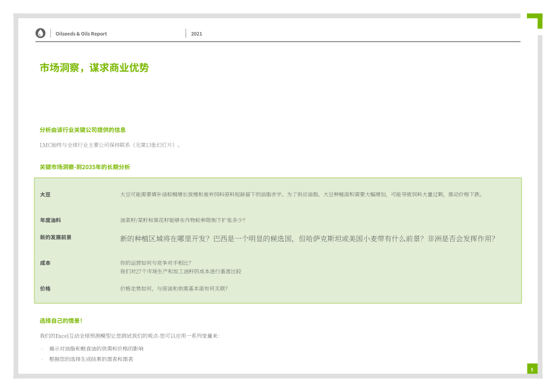Click the line 你的运营如何与竞争对手相比
The width and height of the screenshot is (556, 392).
click(x=156, y=263)
